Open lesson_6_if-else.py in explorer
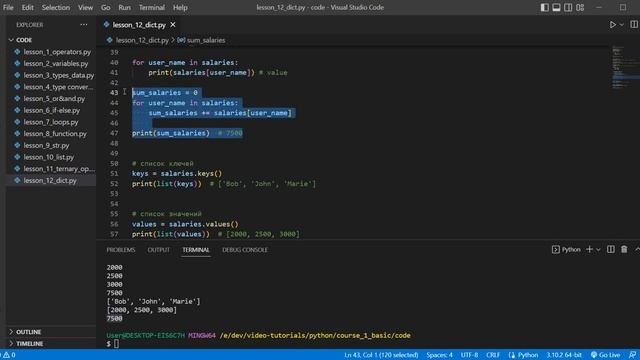Viewport: 640px width, 360px height. pyautogui.click(x=51, y=110)
